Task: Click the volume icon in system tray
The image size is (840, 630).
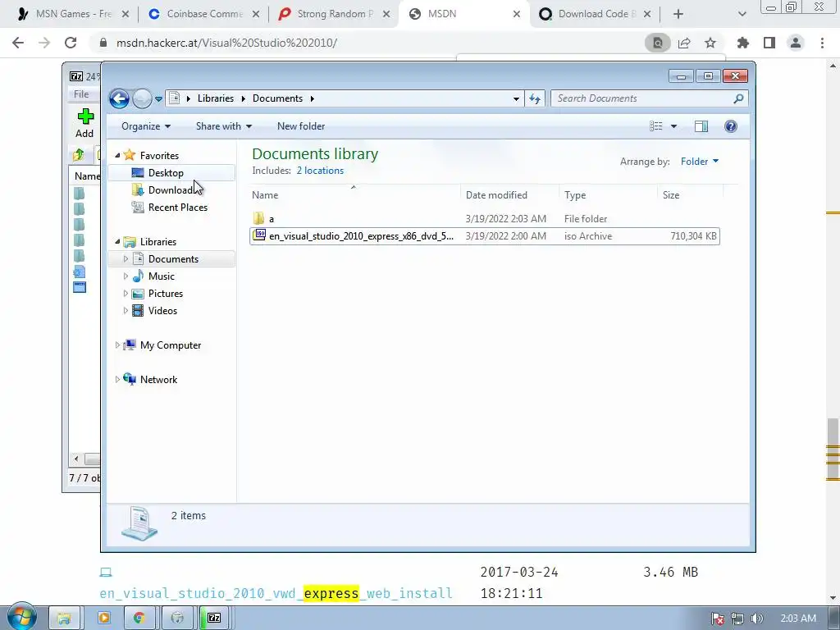Action: pyautogui.click(x=756, y=619)
